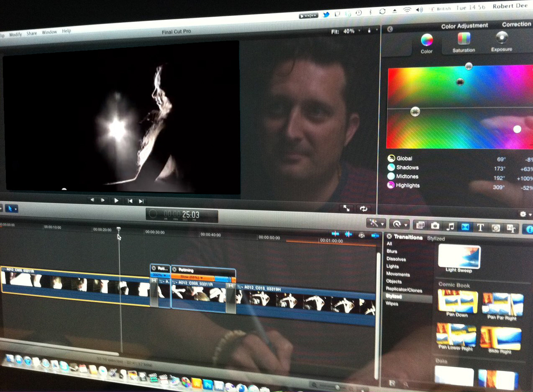Open the 332% retime speed dropdown

[x=160, y=275]
